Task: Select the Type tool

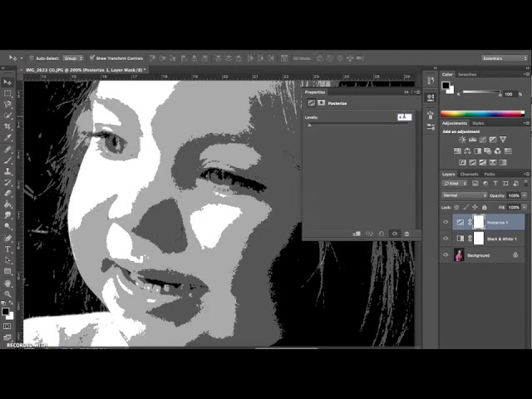Action: (7, 249)
